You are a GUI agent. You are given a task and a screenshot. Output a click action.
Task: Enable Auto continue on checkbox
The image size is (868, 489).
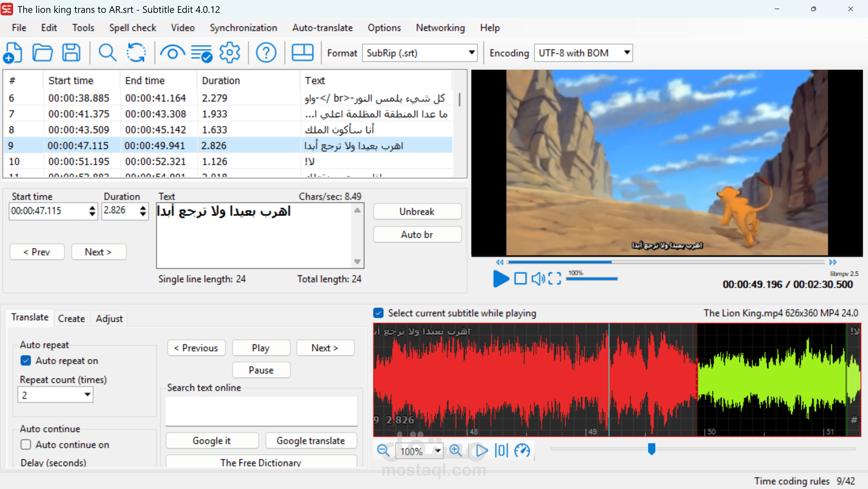pyautogui.click(x=26, y=445)
